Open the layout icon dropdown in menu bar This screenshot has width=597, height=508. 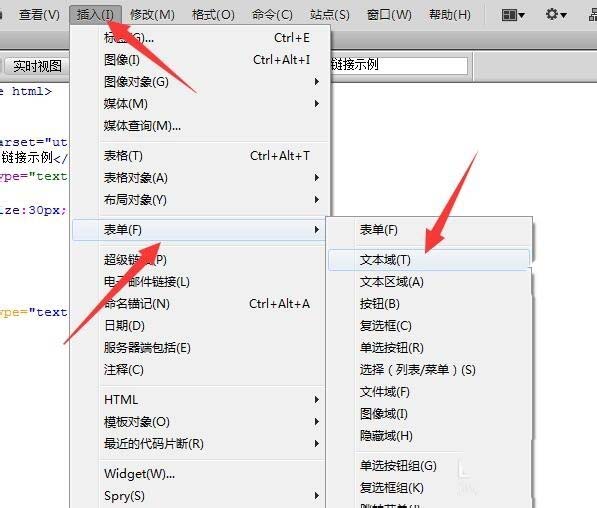pyautogui.click(x=513, y=15)
